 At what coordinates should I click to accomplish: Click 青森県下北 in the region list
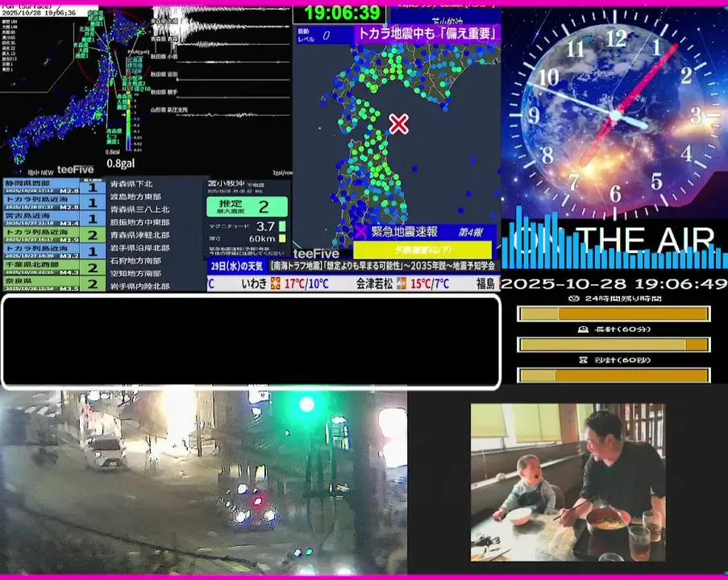131,184
